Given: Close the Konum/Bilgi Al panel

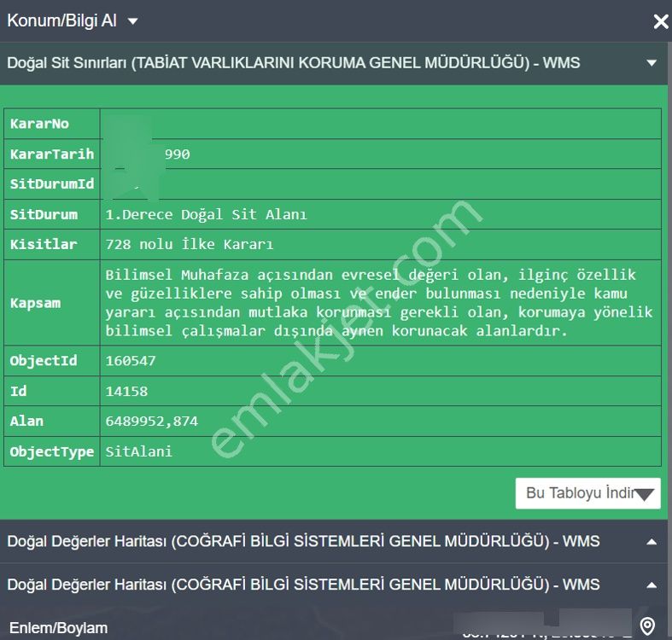Looking at the screenshot, I should click(660, 21).
